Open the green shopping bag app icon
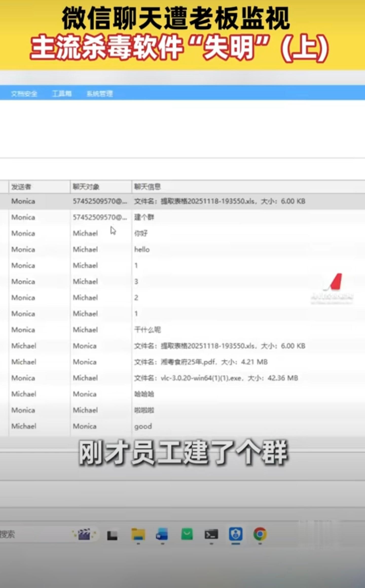This screenshot has width=365, height=588. point(187,534)
